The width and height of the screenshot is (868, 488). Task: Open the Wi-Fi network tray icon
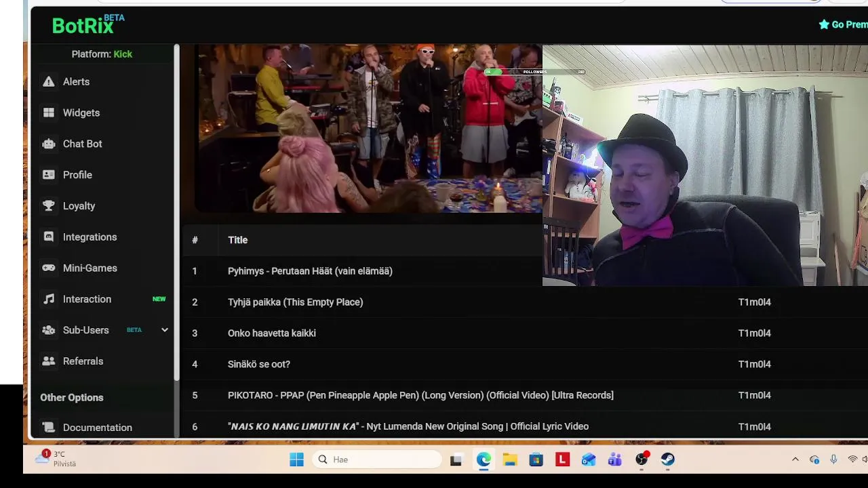pyautogui.click(x=852, y=460)
